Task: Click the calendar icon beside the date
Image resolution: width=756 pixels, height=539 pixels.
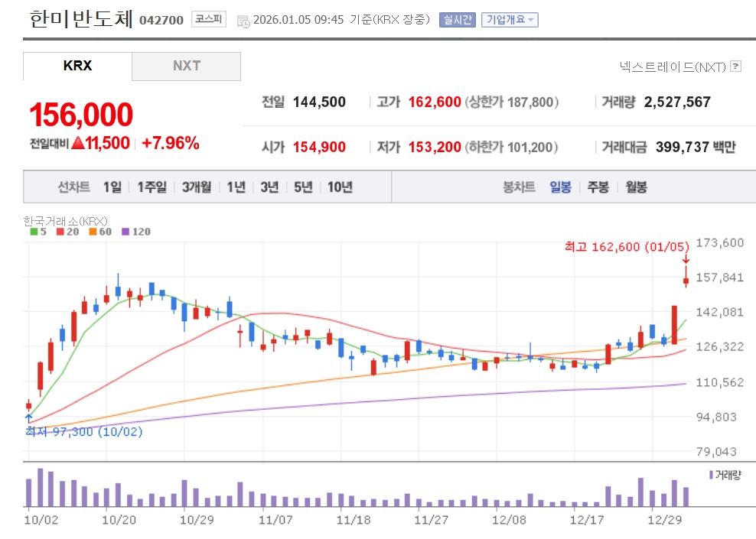Action: pyautogui.click(x=243, y=21)
